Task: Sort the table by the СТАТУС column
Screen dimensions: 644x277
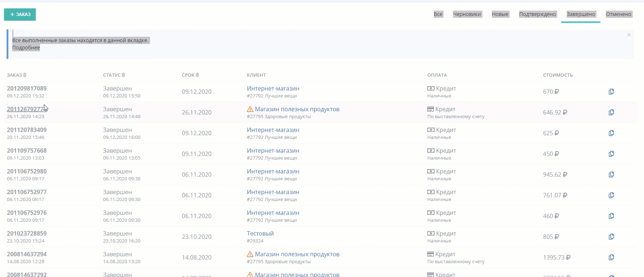Action: [x=114, y=75]
